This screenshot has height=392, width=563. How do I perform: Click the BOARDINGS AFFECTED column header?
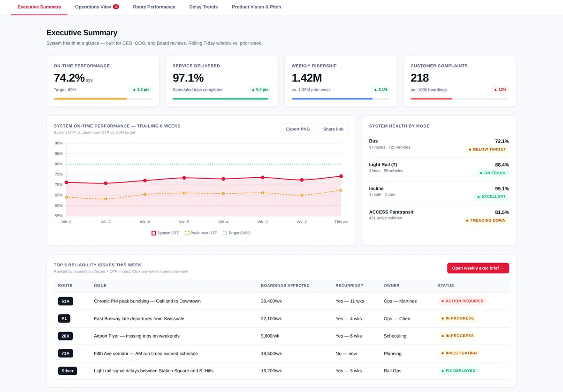285,286
